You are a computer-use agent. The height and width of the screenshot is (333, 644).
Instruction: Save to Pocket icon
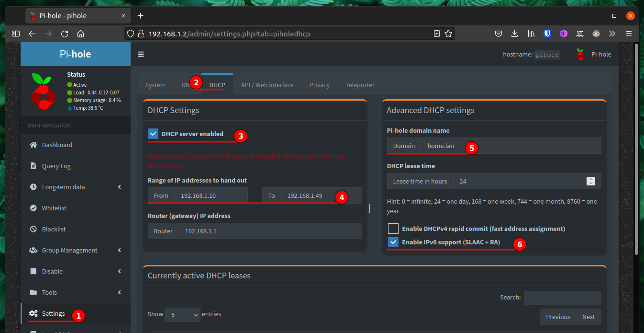tap(498, 34)
